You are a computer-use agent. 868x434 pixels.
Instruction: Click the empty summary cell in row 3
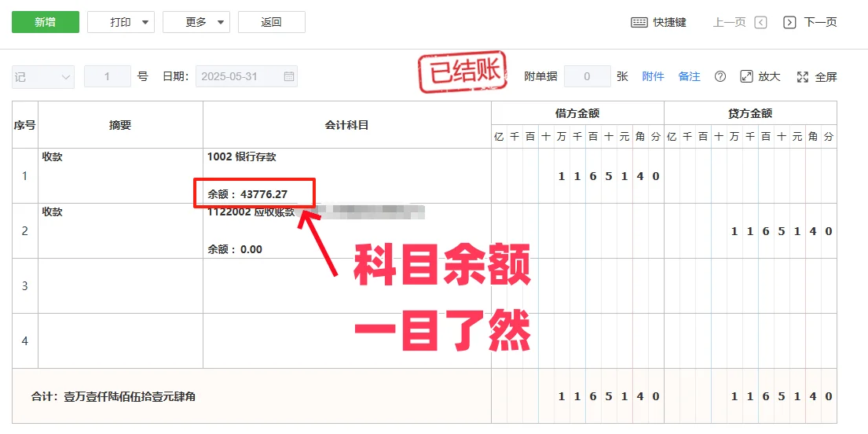(121, 285)
